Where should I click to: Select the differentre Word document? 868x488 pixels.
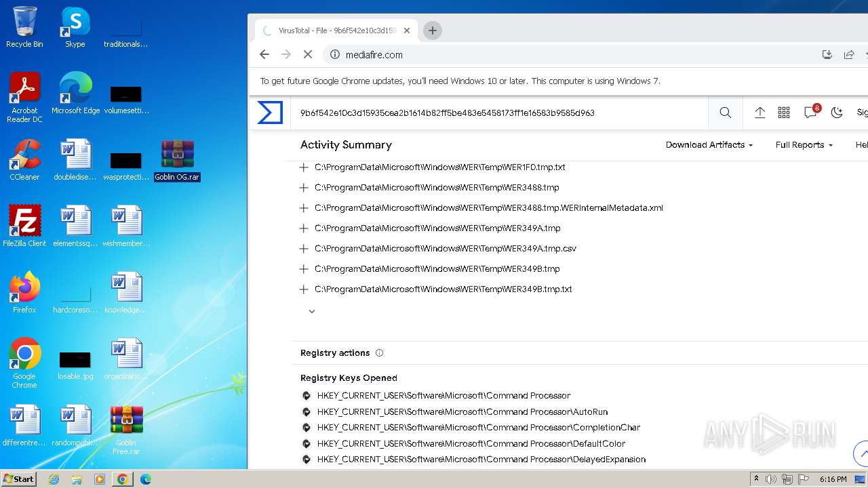[24, 426]
